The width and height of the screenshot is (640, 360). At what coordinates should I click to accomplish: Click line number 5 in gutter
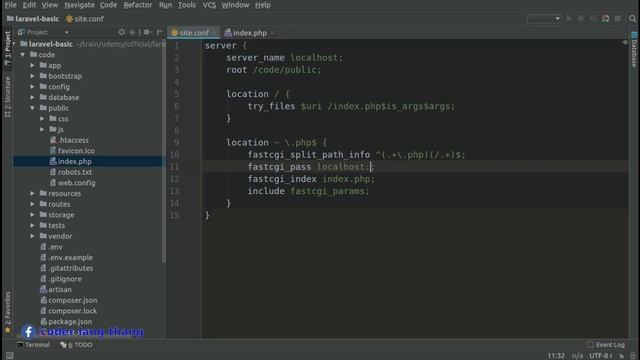pos(176,94)
